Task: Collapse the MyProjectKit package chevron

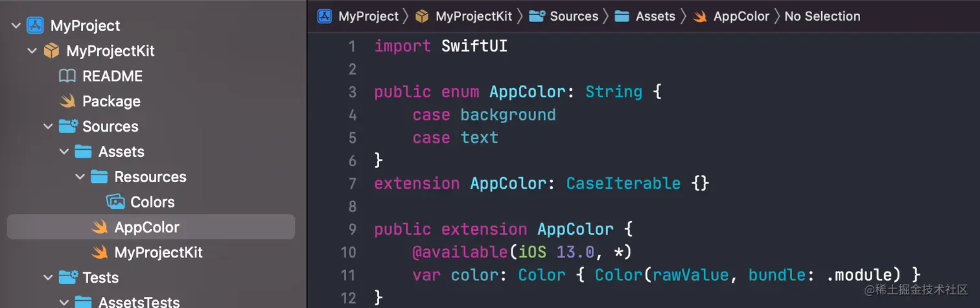Action: [x=32, y=51]
